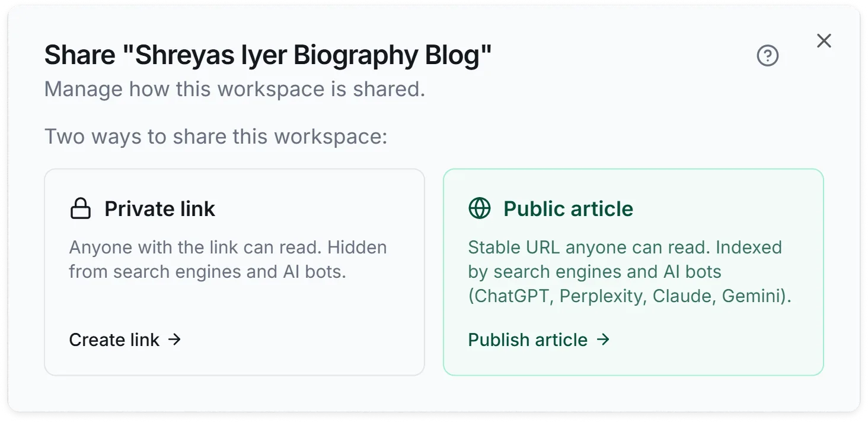Close the Share dialog
This screenshot has width=868, height=422.
(824, 40)
